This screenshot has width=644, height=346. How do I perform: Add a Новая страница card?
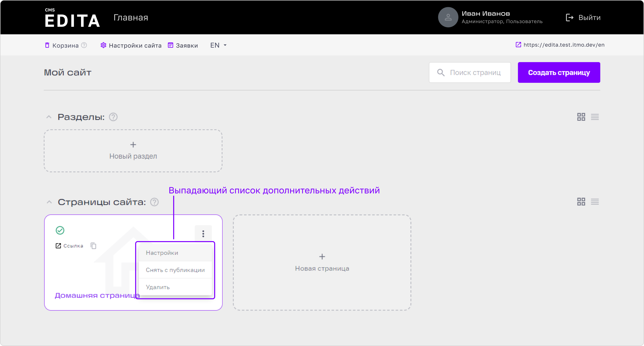(x=322, y=262)
